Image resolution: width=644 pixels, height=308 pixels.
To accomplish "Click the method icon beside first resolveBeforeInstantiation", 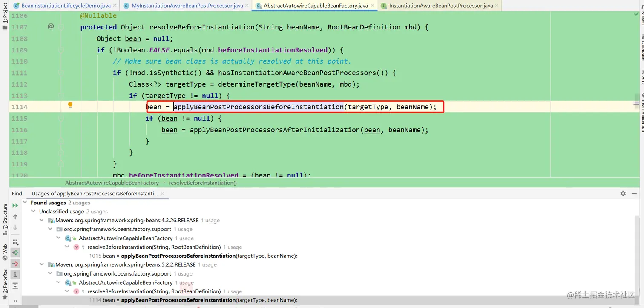I will 76,247.
